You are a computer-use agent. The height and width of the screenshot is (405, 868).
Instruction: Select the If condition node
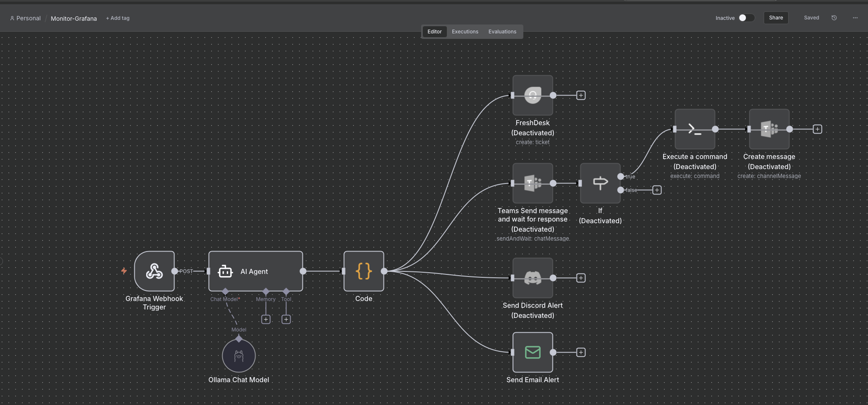pyautogui.click(x=600, y=183)
